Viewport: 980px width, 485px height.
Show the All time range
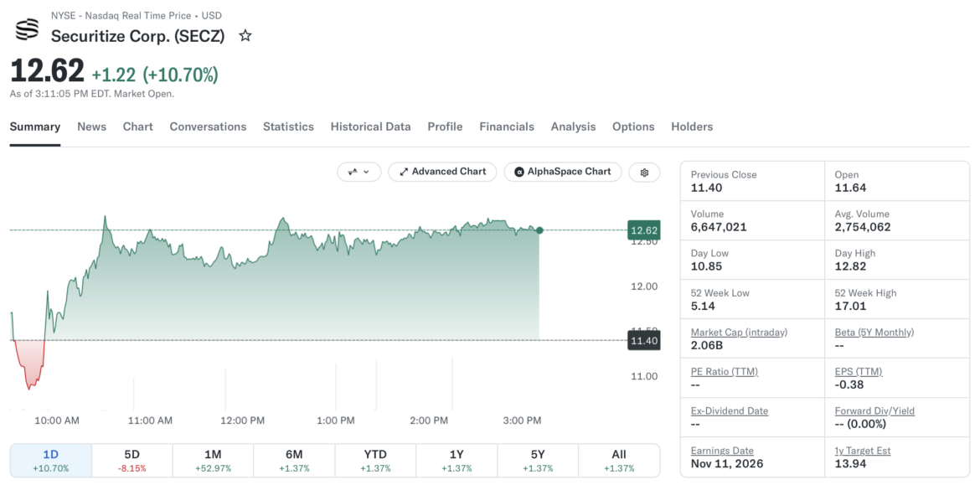(x=619, y=461)
